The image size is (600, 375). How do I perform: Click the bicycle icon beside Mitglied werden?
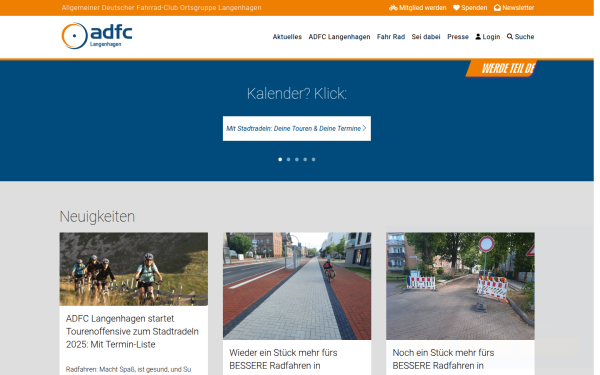[x=393, y=8]
